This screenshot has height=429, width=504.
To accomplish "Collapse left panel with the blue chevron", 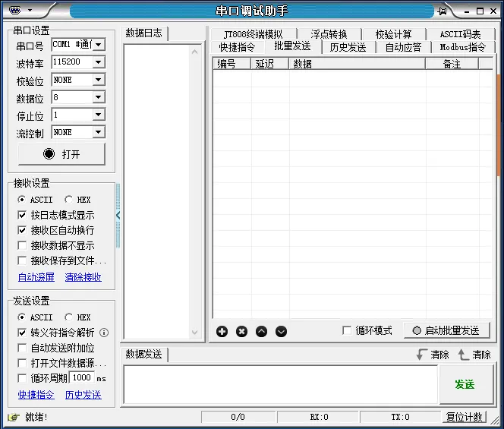I will [x=118, y=216].
